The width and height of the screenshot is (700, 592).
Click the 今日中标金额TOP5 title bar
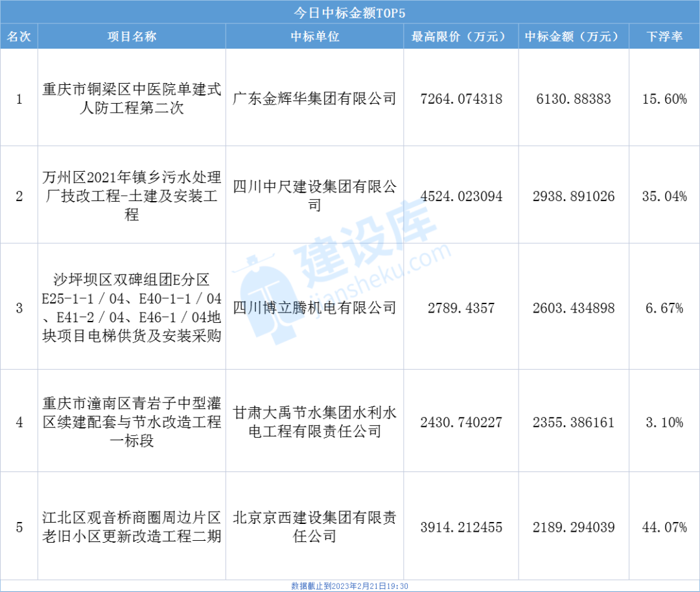(x=349, y=12)
